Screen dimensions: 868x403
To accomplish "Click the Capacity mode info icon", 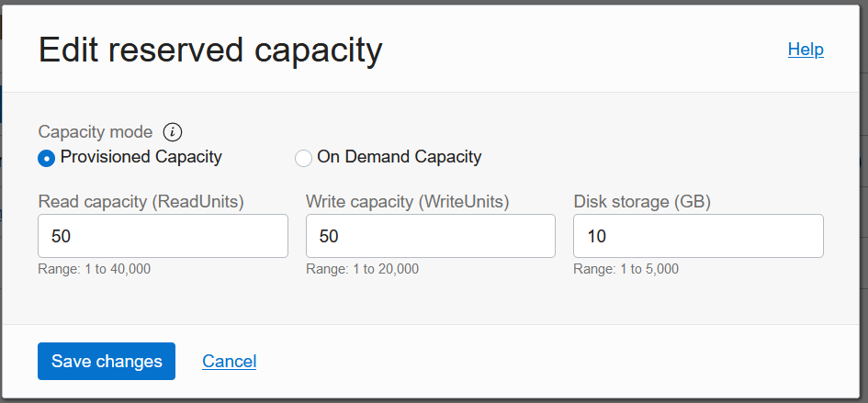I will (x=172, y=131).
